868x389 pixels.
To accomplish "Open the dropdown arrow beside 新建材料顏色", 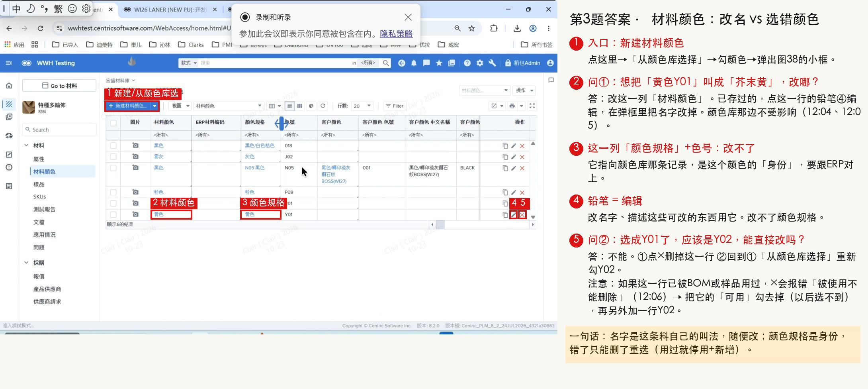I will (x=154, y=106).
